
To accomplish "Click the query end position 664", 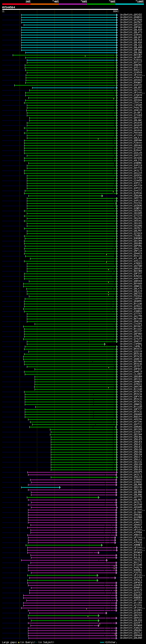I will coord(115,11).
